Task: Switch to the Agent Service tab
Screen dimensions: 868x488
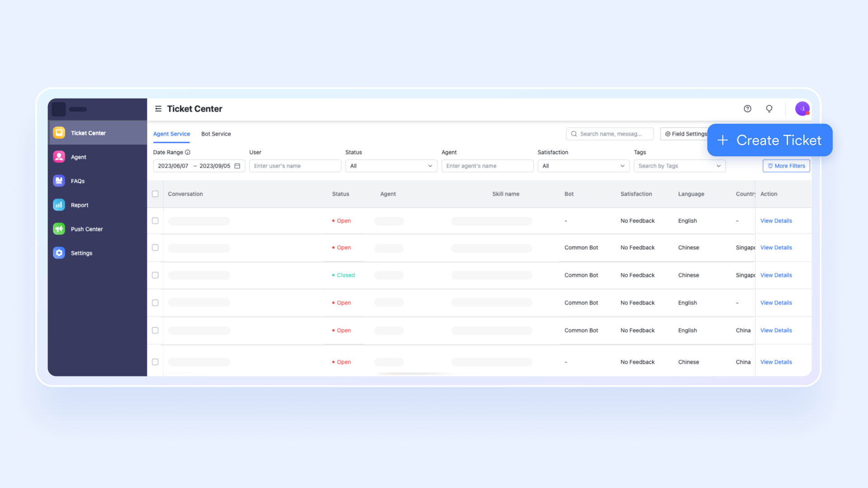Action: (x=171, y=134)
